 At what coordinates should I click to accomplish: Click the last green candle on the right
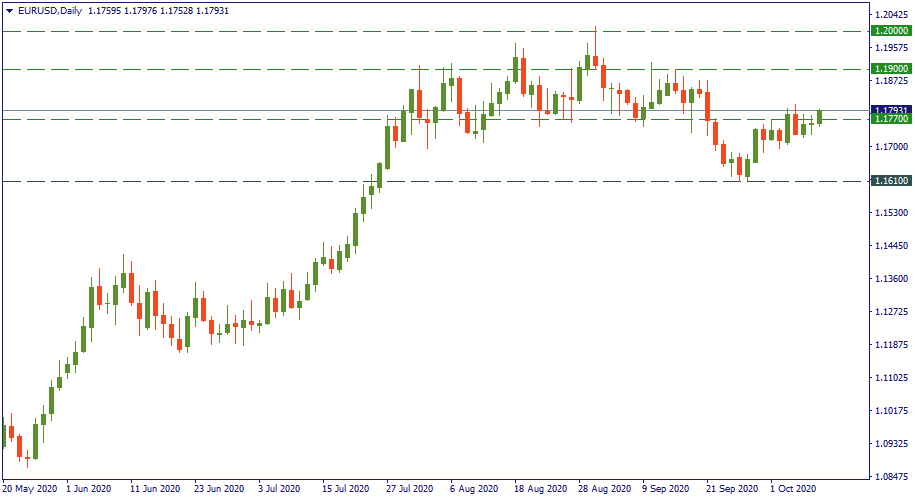click(x=820, y=117)
